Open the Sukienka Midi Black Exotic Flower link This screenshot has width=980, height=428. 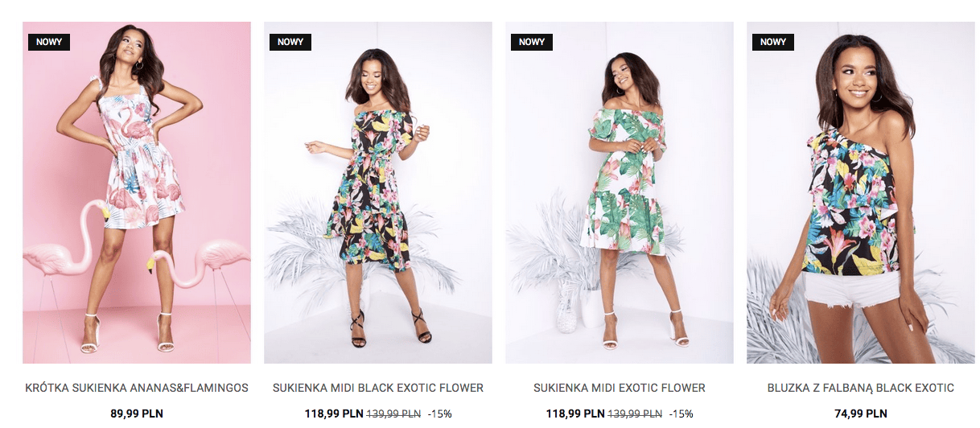(x=378, y=388)
